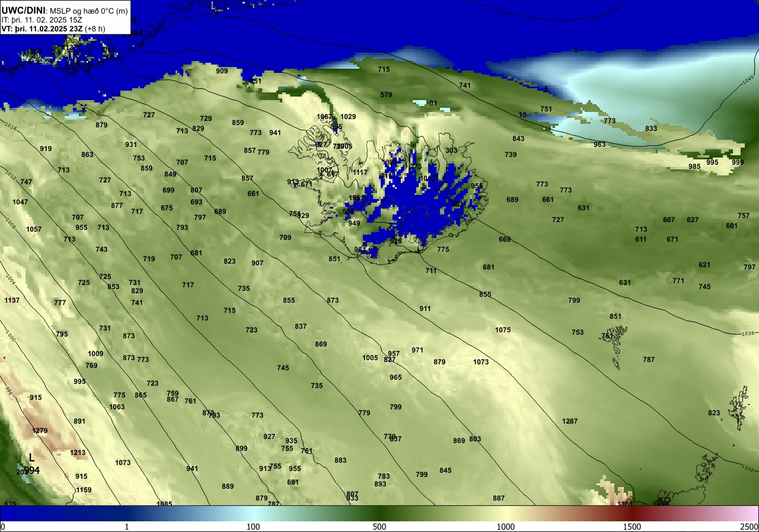The width and height of the screenshot is (759, 532).
Task: Click the map value 907
Action: coord(257,263)
